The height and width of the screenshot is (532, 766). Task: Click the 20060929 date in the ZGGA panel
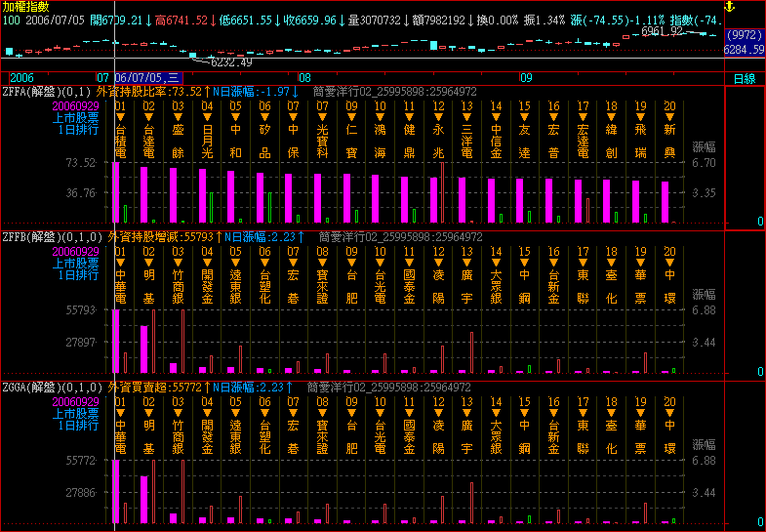pyautogui.click(x=75, y=401)
